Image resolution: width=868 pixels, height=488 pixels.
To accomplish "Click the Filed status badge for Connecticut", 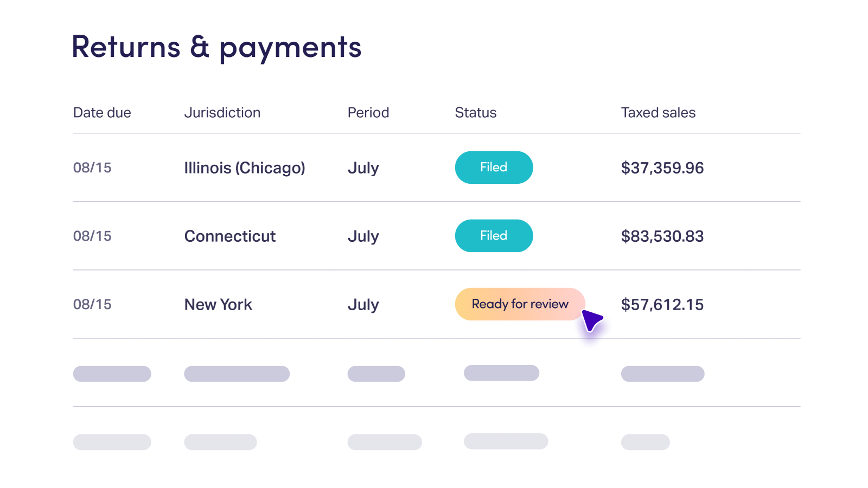I will (x=494, y=236).
